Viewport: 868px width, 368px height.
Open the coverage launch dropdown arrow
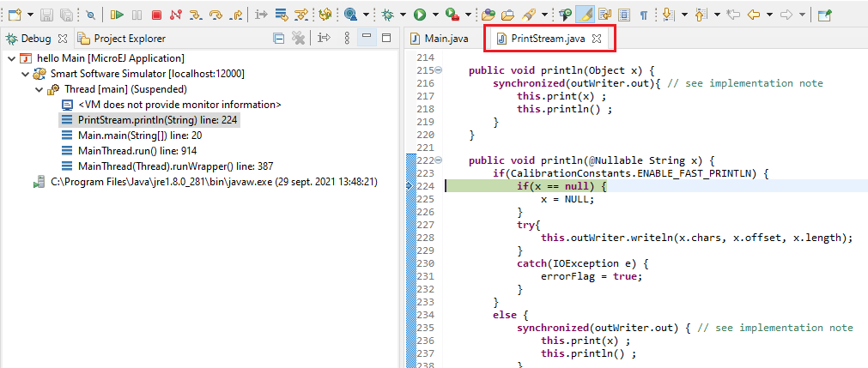coord(366,15)
